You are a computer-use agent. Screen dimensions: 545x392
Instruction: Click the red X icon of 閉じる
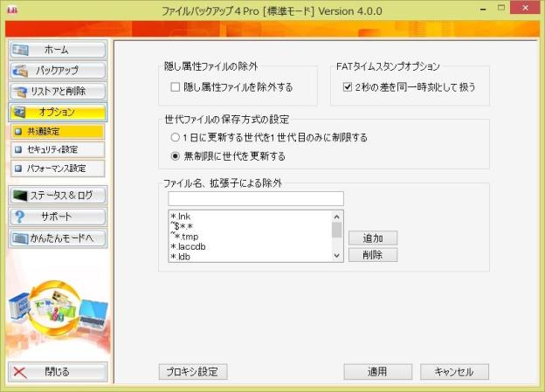(x=20, y=372)
